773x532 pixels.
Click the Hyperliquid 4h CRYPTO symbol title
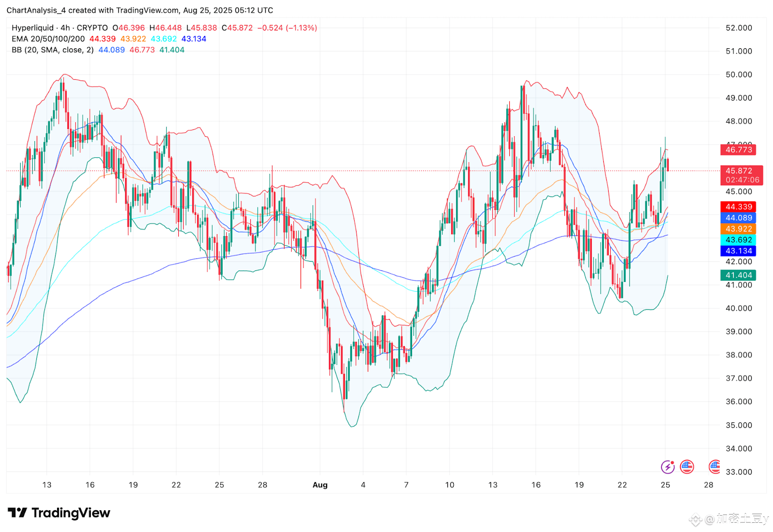[60, 28]
